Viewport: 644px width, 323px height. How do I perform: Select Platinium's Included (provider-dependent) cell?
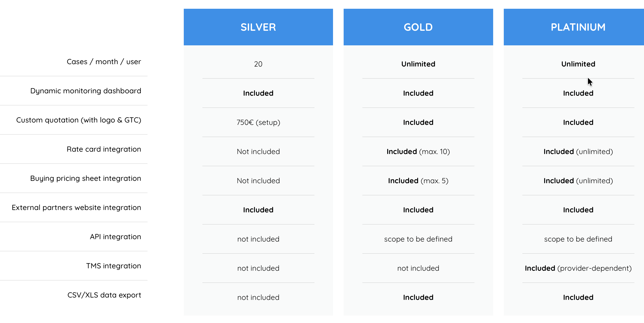(x=578, y=268)
